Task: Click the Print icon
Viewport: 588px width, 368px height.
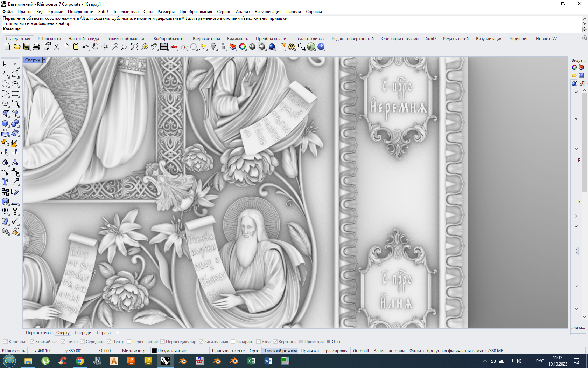Action: pos(36,47)
